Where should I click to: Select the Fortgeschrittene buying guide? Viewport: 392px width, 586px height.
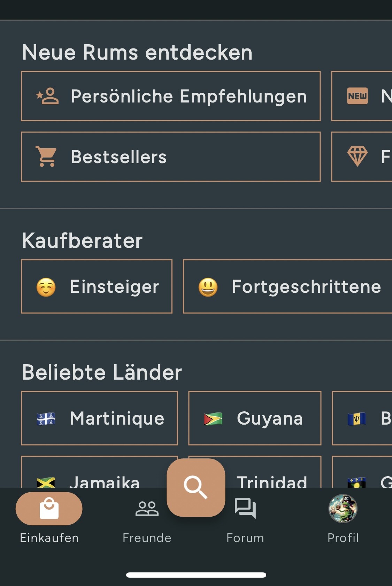click(288, 287)
